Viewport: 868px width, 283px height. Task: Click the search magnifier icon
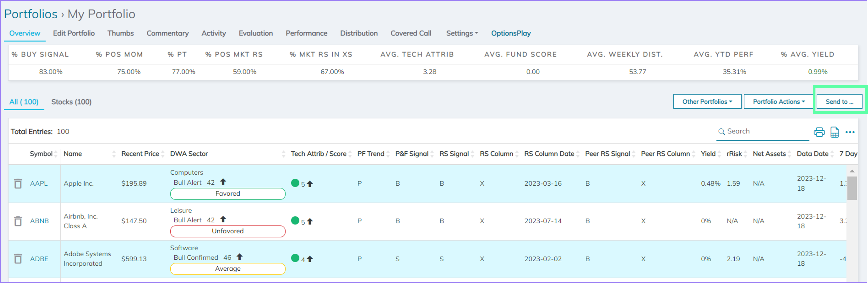(722, 131)
